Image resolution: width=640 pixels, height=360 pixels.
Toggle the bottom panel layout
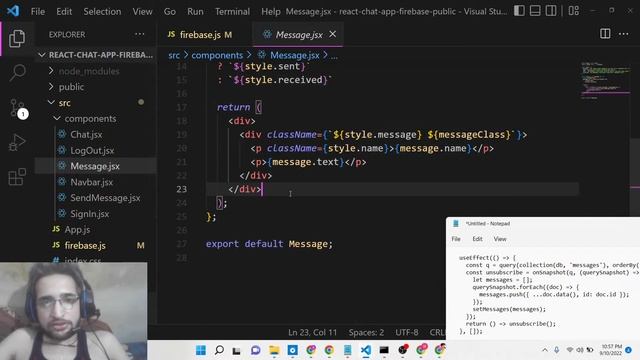pyautogui.click(x=535, y=11)
